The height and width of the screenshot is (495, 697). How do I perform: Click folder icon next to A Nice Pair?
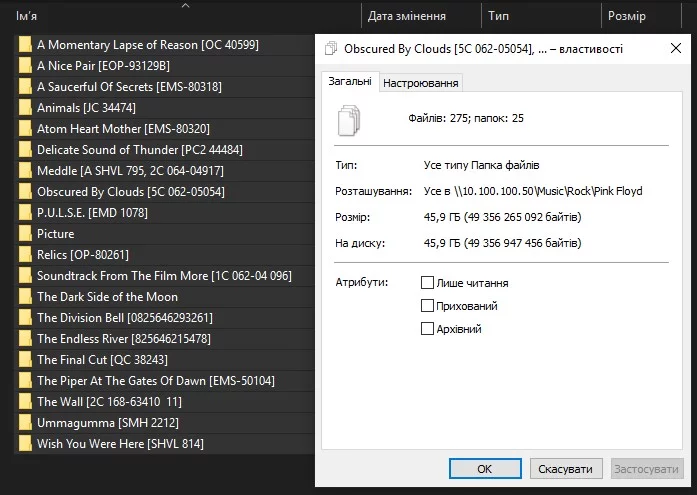(x=25, y=66)
